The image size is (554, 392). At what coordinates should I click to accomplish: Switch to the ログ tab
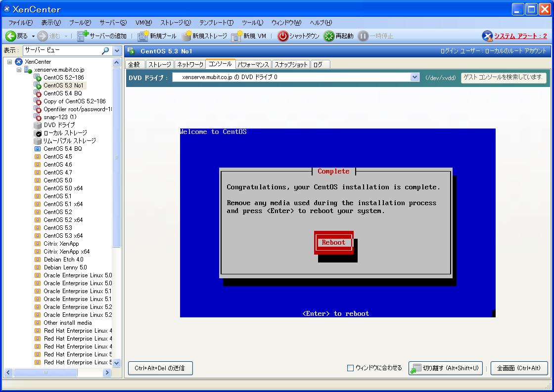(x=320, y=64)
